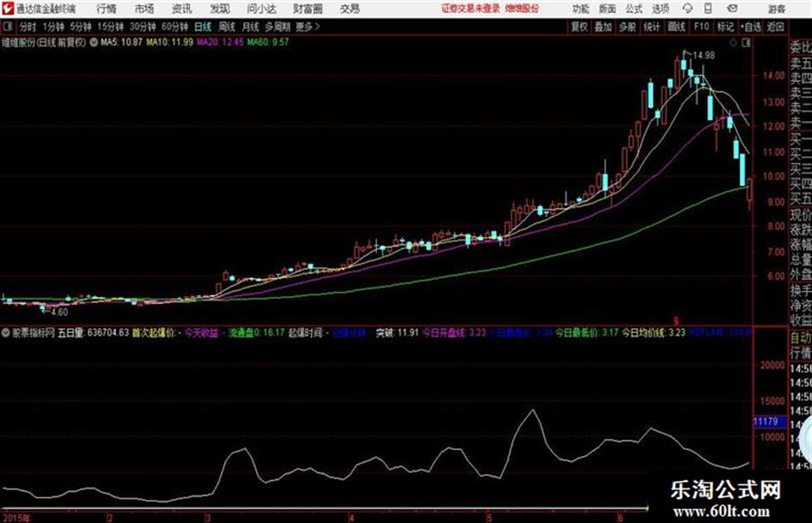Click the 游客 guest account label
Image resolution: width=812 pixels, height=523 pixels.
(x=776, y=9)
